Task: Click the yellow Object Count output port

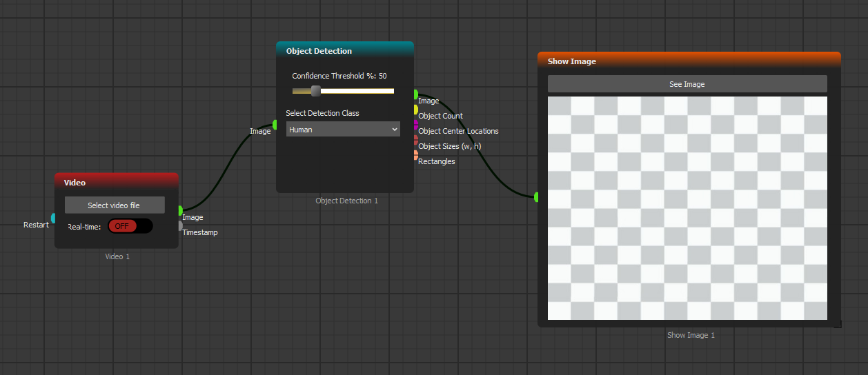Action: click(x=415, y=110)
